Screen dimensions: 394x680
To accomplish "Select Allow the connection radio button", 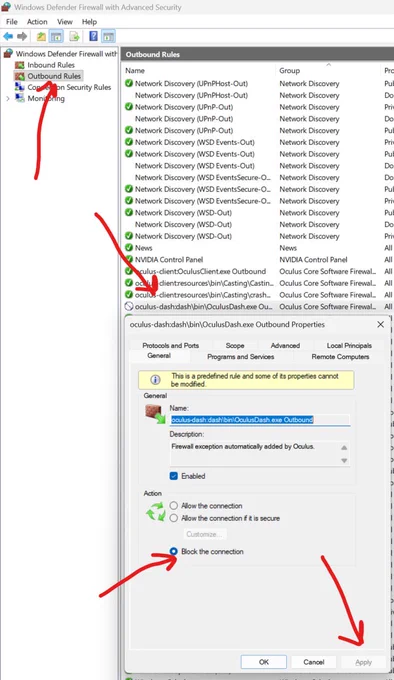I will [174, 506].
